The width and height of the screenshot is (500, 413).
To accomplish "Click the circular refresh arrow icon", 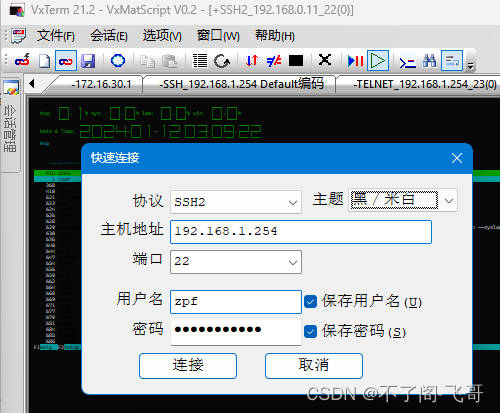I will 222,61.
